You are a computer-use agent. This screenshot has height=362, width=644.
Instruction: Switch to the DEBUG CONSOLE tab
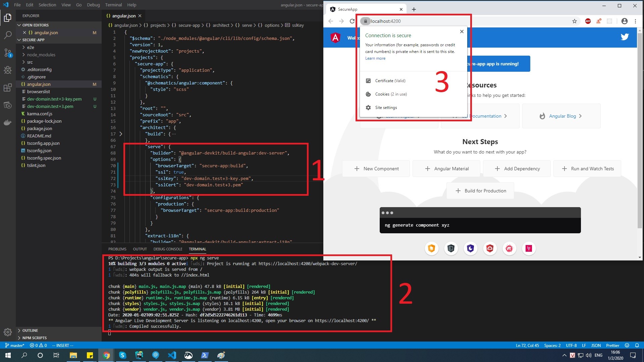pyautogui.click(x=168, y=249)
